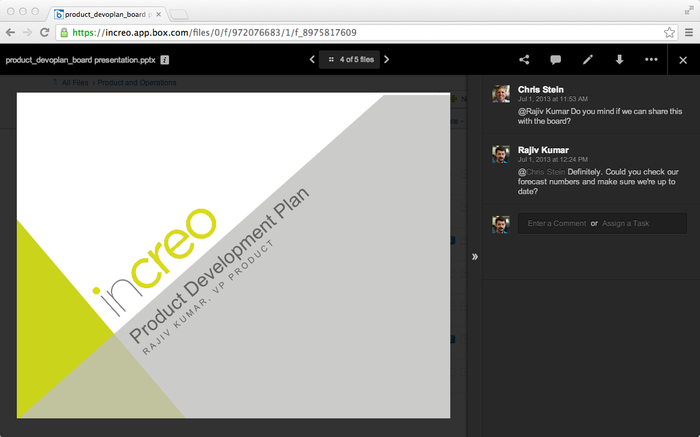Image resolution: width=700 pixels, height=437 pixels.
Task: Select the product_devoplan_board tab
Action: pyautogui.click(x=105, y=14)
